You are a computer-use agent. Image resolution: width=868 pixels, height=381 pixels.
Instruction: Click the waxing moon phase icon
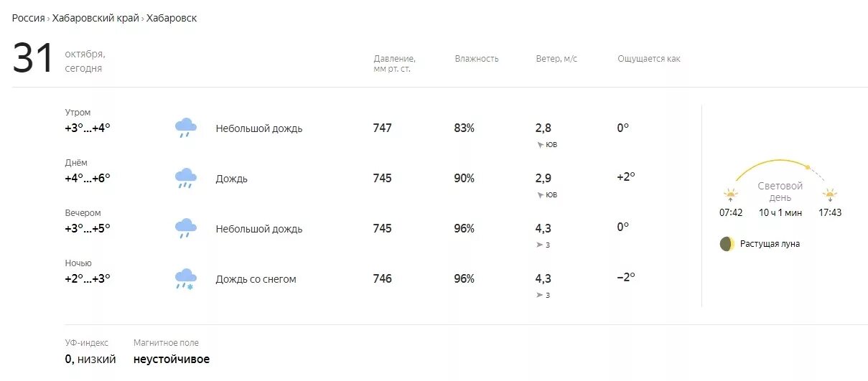tap(727, 244)
